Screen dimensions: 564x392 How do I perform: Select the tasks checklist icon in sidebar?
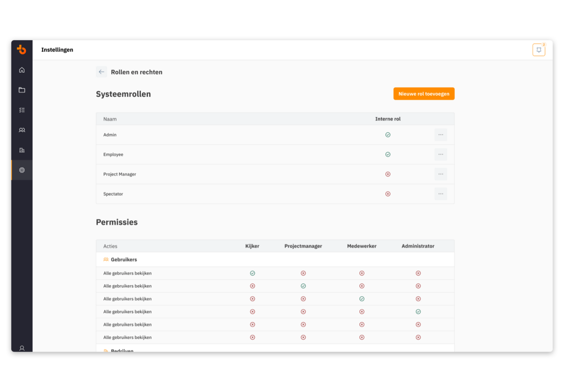coord(22,110)
